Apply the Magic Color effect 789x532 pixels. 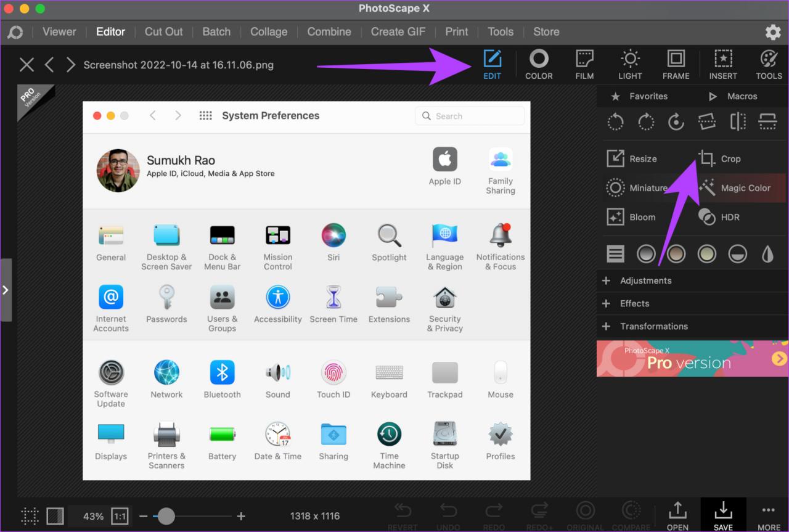pos(737,188)
